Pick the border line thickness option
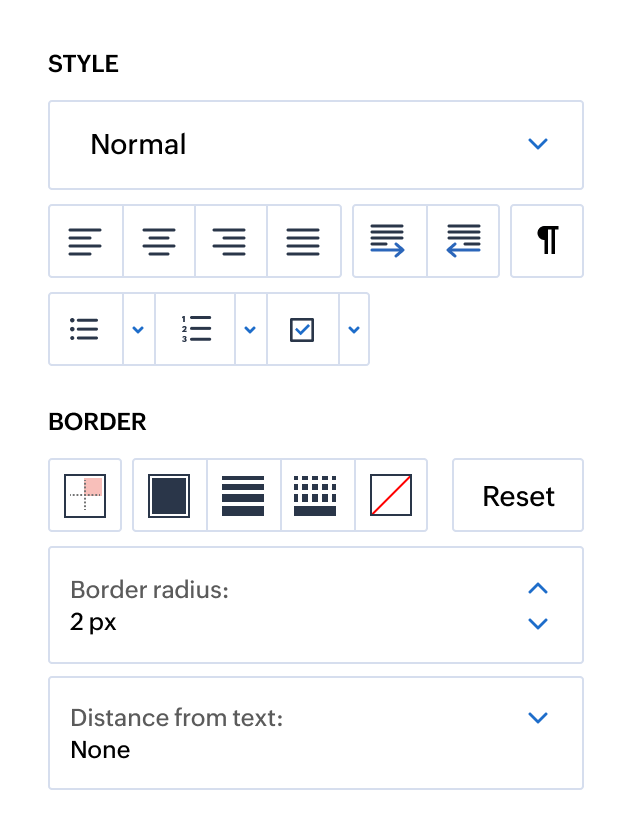The image size is (622, 834). (x=243, y=495)
